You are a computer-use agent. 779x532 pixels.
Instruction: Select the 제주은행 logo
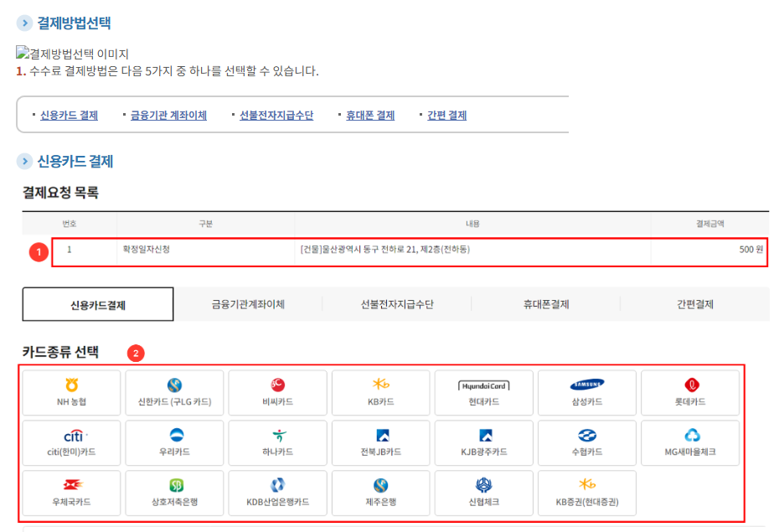tap(380, 485)
